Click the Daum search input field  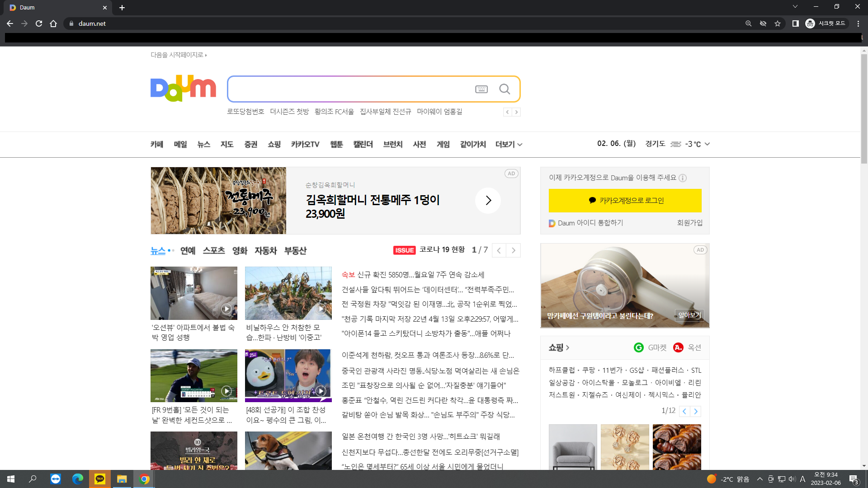[350, 89]
